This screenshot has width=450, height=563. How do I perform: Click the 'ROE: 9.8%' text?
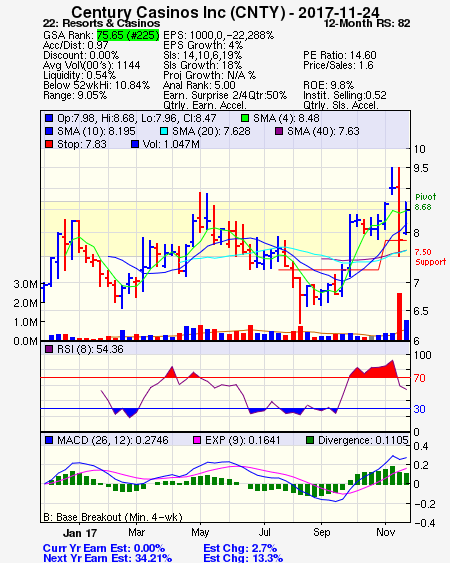328,85
